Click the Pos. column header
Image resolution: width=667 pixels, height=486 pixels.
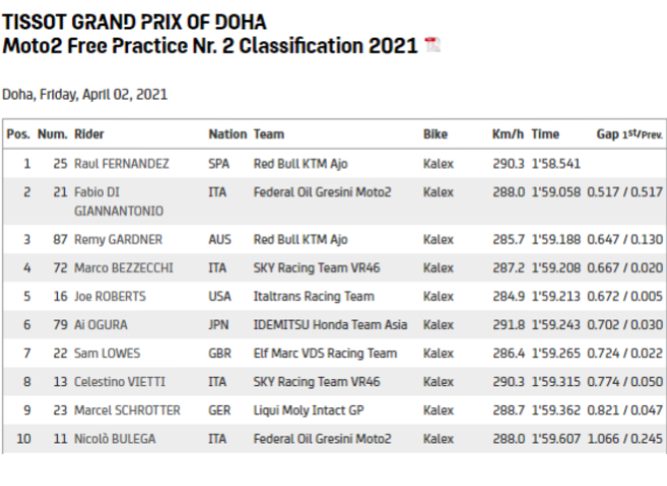(18, 134)
